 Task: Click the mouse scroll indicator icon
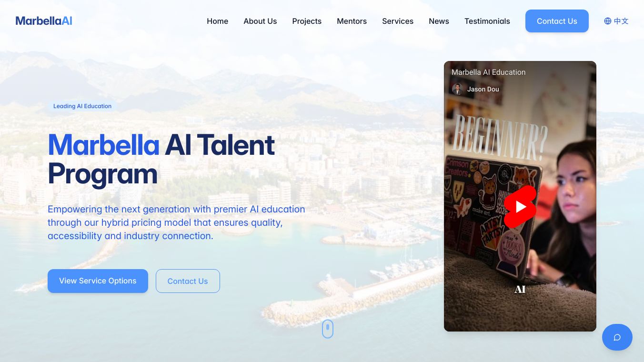click(x=328, y=329)
